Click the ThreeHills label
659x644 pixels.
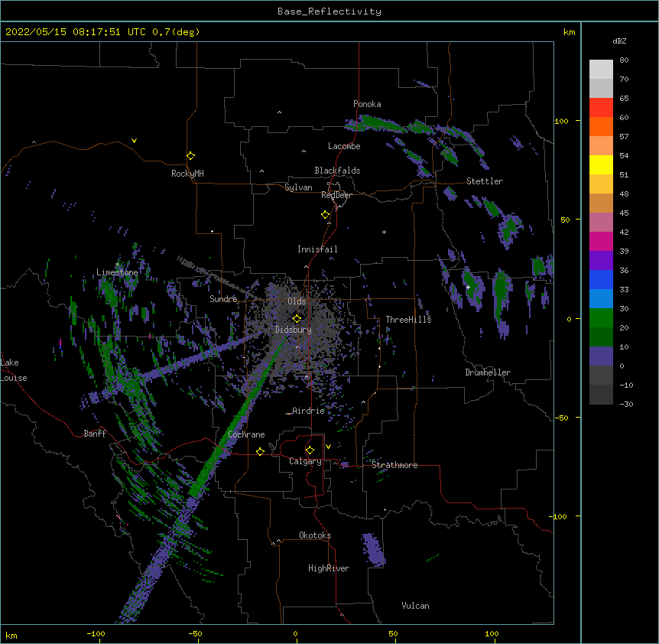[409, 320]
